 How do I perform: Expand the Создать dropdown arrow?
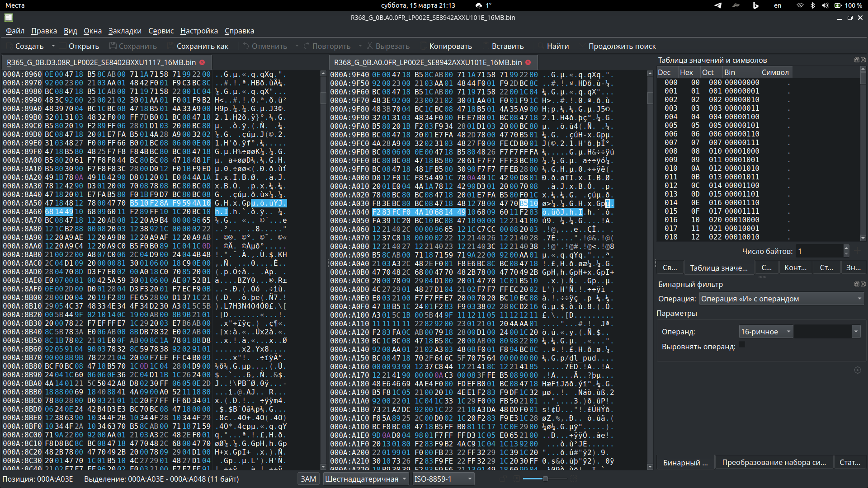[x=53, y=46]
